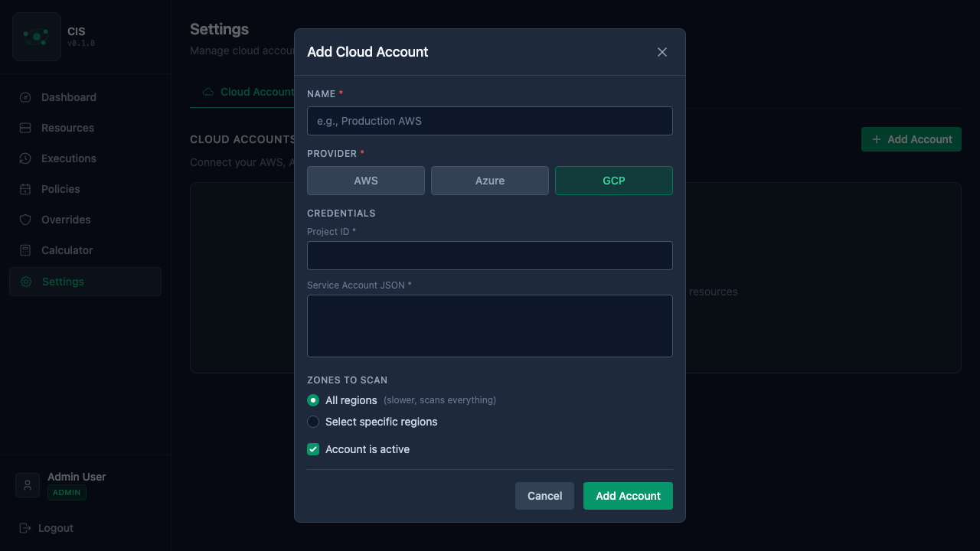Open Settings in sidebar
The width and height of the screenshot is (980, 551).
click(x=85, y=282)
